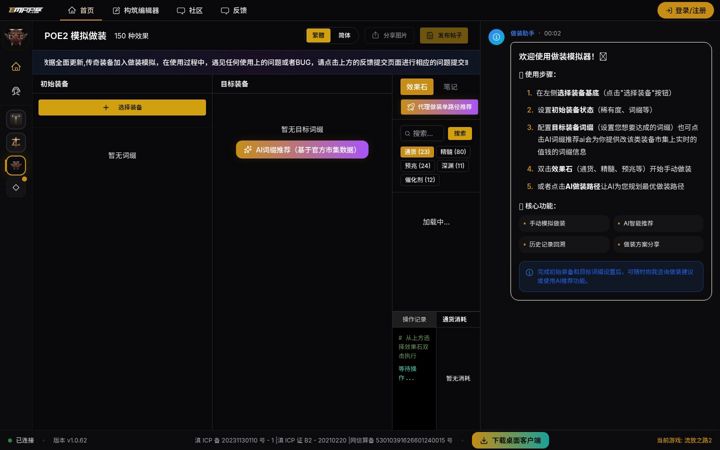Click the info icon in blue tip box

[x=529, y=272]
